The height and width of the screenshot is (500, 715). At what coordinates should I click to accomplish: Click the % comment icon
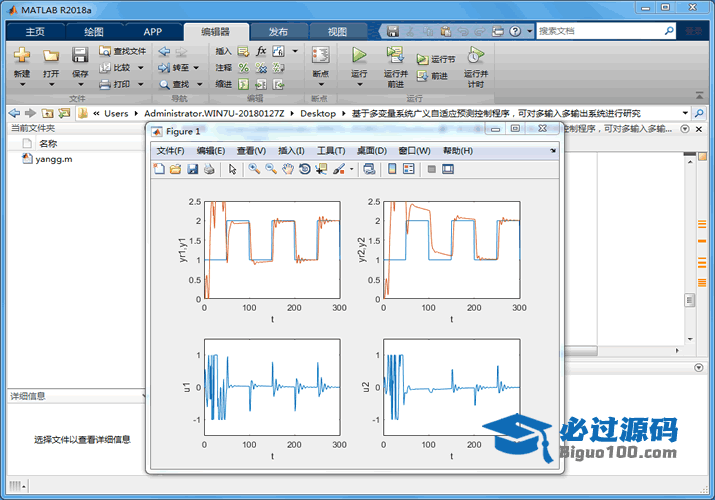(244, 68)
